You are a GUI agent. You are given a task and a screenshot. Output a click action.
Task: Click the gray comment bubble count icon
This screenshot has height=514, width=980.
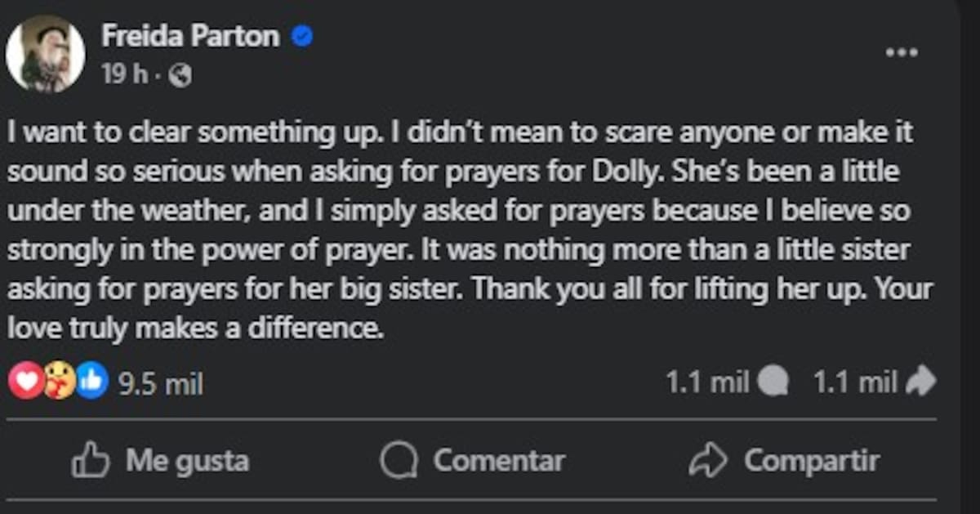coord(773,382)
